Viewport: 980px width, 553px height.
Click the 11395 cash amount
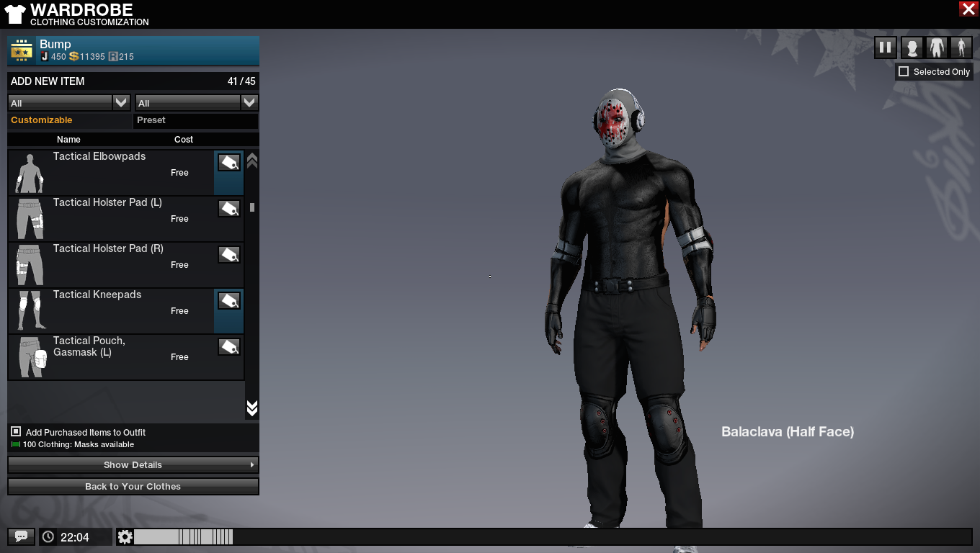click(92, 57)
